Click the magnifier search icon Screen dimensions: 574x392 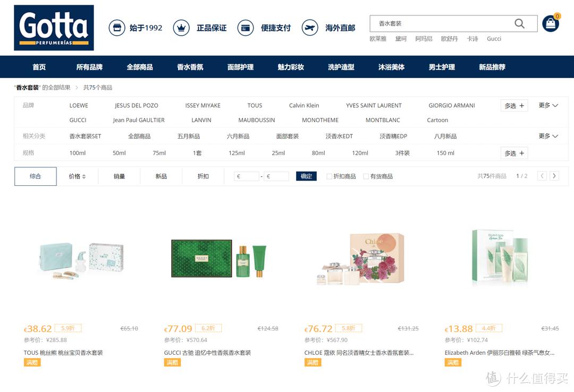click(519, 24)
